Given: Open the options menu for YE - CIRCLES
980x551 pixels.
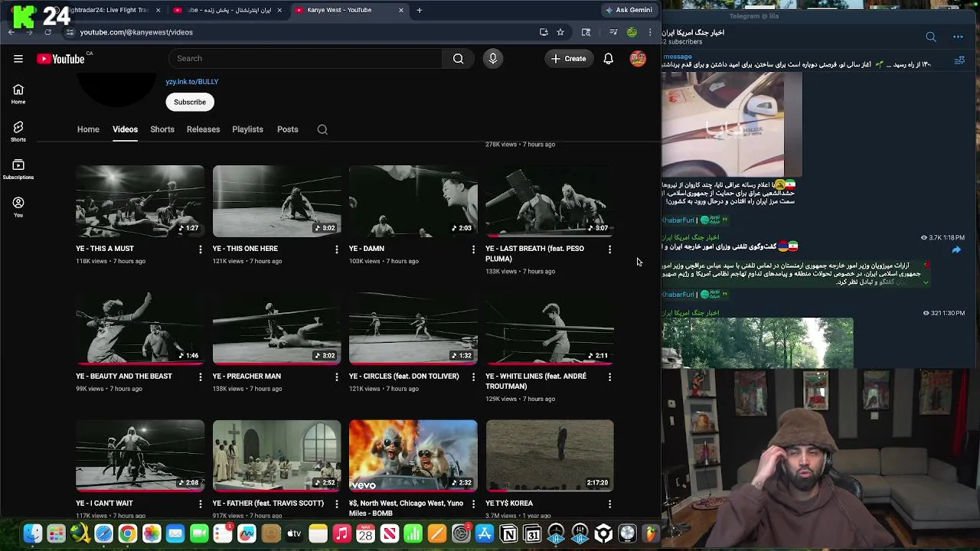Looking at the screenshot, I should click(473, 377).
